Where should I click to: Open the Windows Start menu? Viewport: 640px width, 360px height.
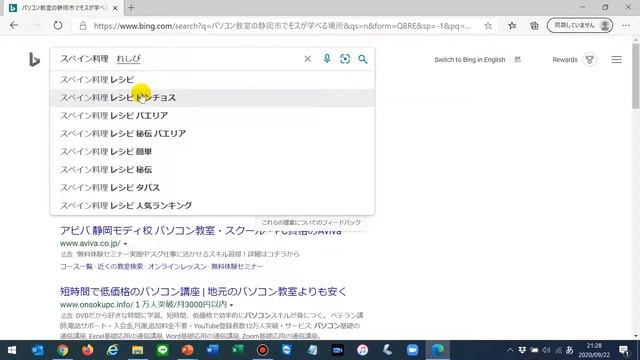pos(12,350)
